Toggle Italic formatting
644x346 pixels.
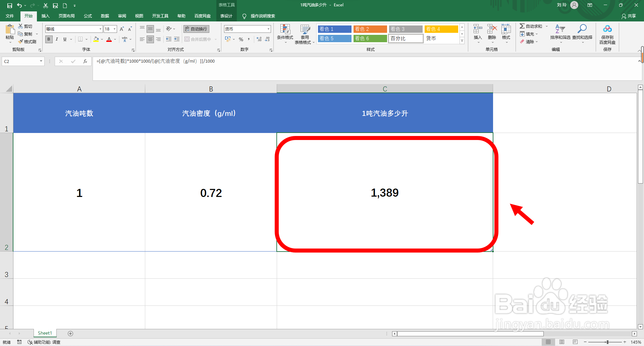57,39
